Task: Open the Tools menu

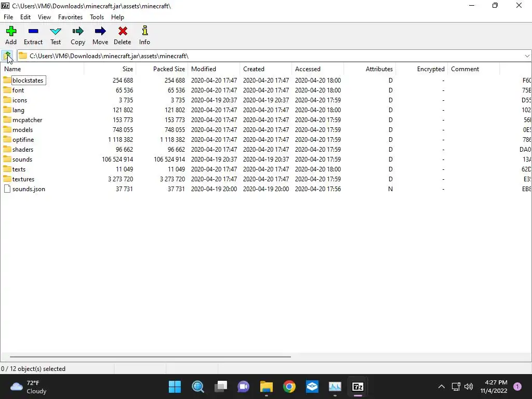Action: [x=97, y=17]
